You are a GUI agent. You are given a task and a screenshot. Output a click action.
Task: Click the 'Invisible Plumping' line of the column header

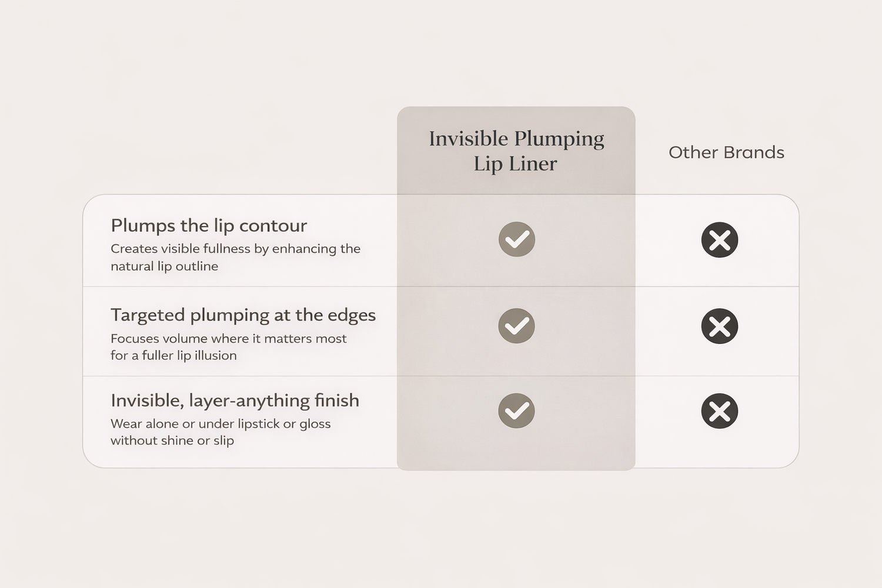tap(516, 139)
